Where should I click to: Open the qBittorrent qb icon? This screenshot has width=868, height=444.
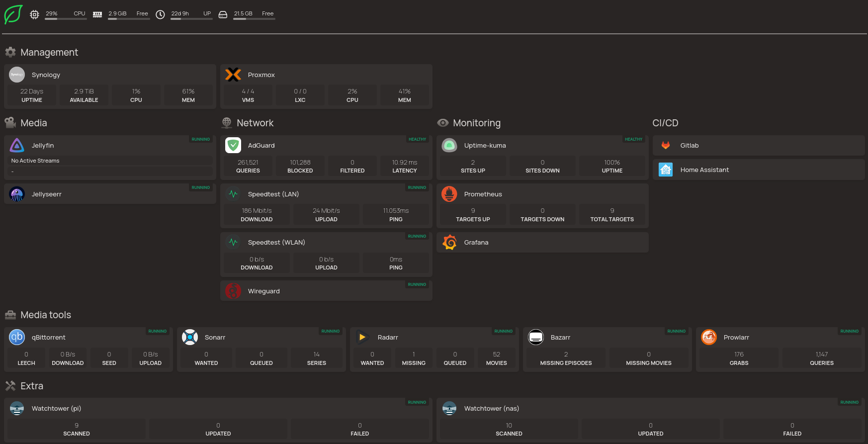click(x=17, y=337)
